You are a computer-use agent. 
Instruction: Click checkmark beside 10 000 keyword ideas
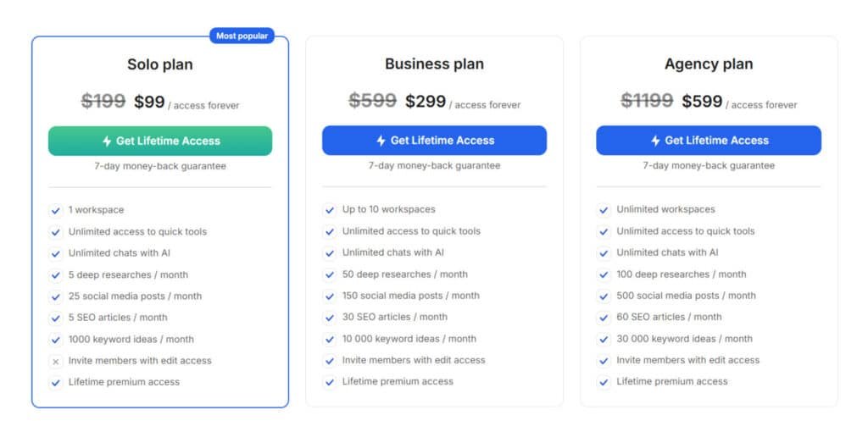click(330, 340)
